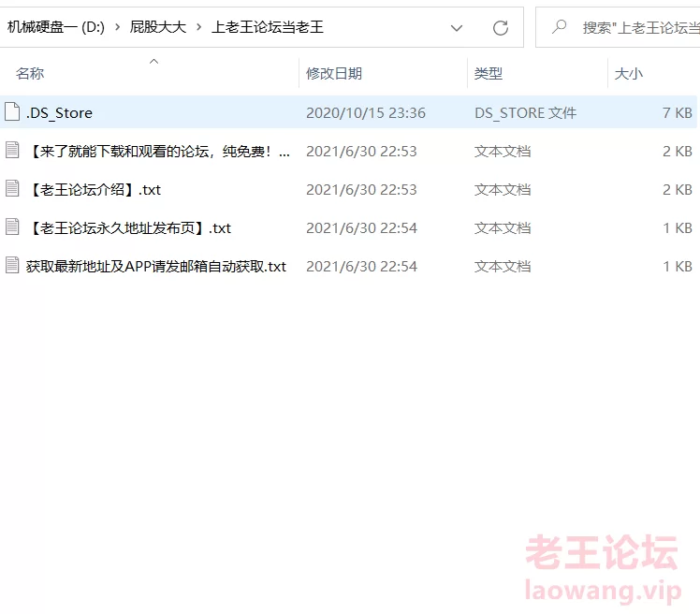Sort files by the 名称 column
Image resolution: width=700 pixels, height=614 pixels.
click(x=30, y=73)
